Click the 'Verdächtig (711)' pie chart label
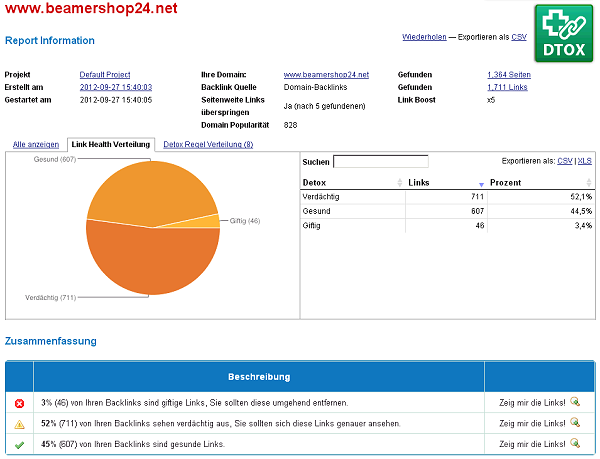 (51, 298)
